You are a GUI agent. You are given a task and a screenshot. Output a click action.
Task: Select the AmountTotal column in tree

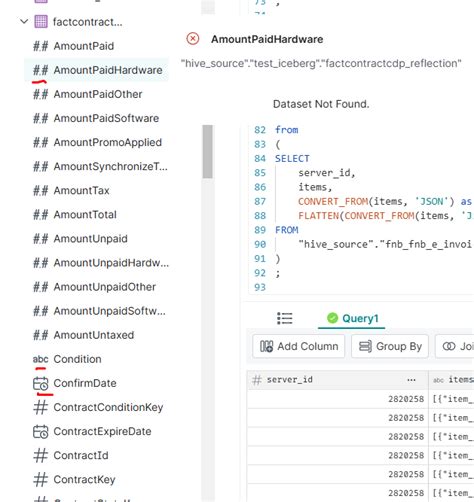pos(85,215)
